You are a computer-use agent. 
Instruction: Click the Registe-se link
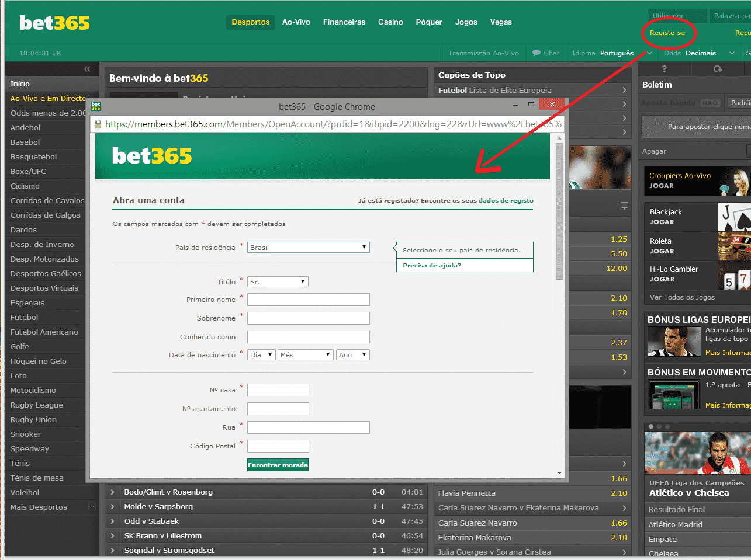click(x=667, y=33)
